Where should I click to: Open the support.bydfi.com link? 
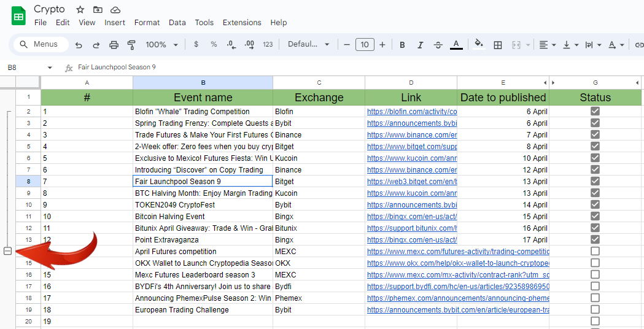[458, 286]
